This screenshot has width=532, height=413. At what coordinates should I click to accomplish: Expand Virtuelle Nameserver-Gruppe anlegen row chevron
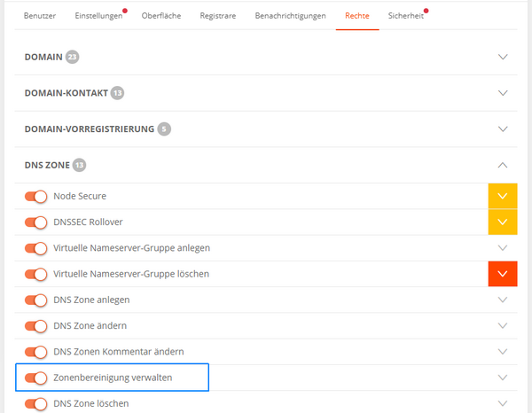503,248
